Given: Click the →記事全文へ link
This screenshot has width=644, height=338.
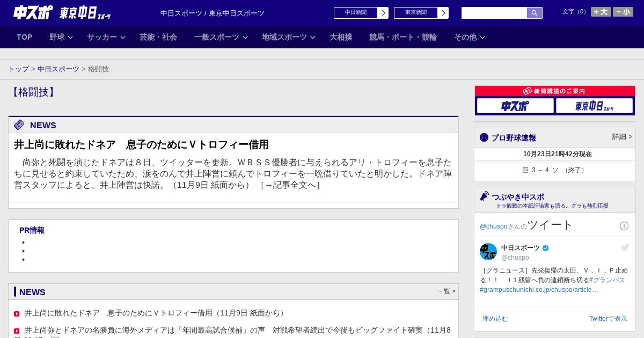Looking at the screenshot, I should point(290,185).
